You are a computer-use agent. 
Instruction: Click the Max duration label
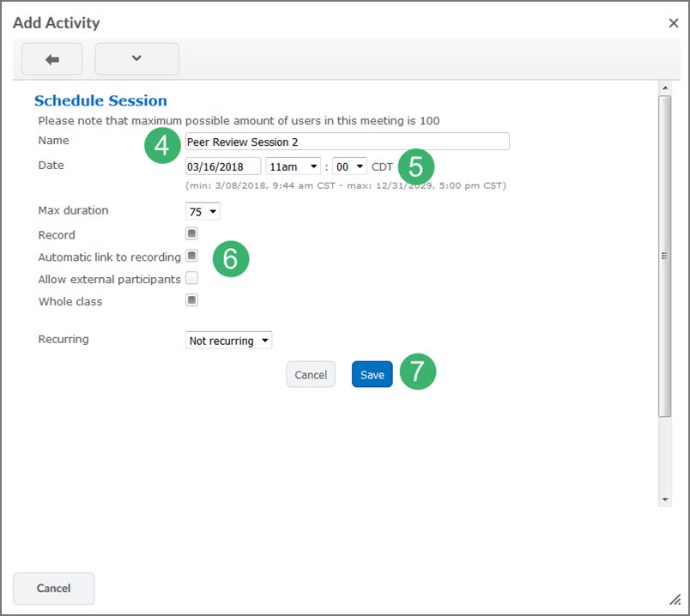[73, 210]
